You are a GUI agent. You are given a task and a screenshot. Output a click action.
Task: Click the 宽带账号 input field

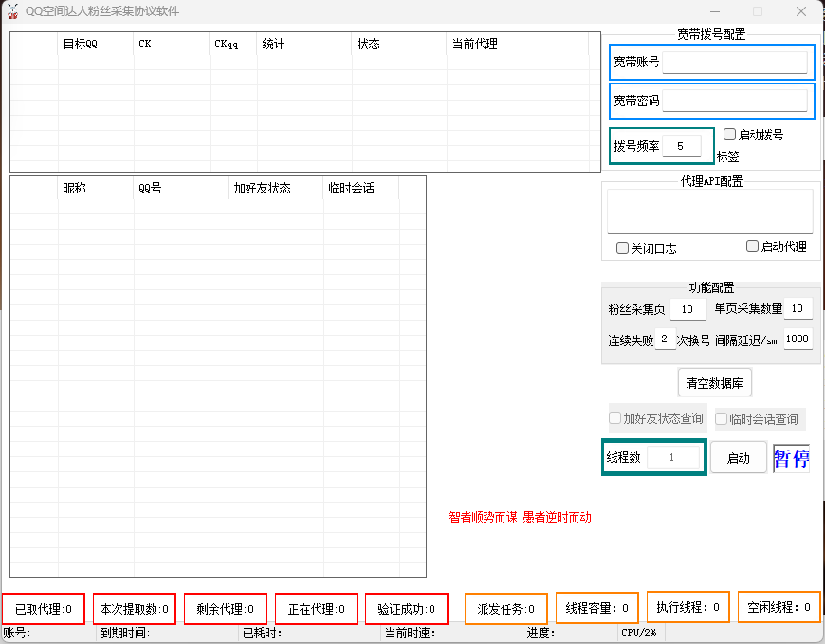point(735,63)
